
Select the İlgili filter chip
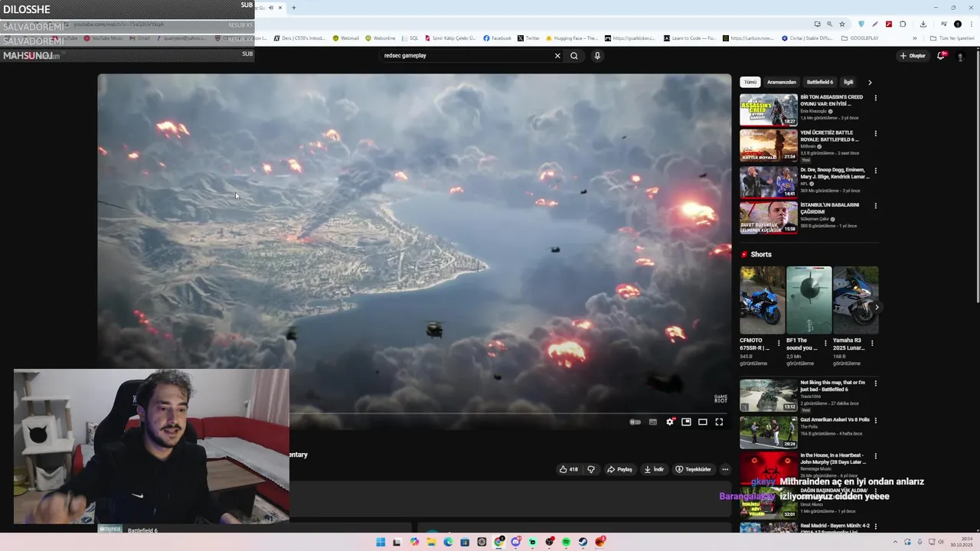[x=848, y=82]
